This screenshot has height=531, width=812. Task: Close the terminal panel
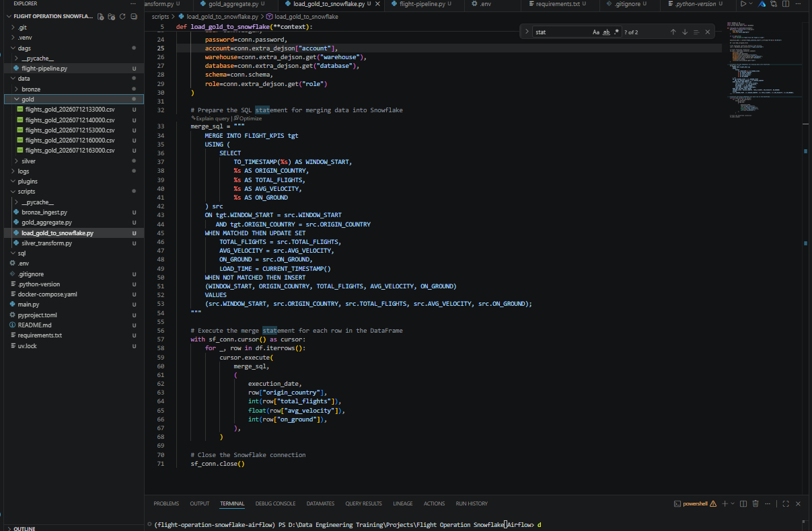pyautogui.click(x=798, y=503)
